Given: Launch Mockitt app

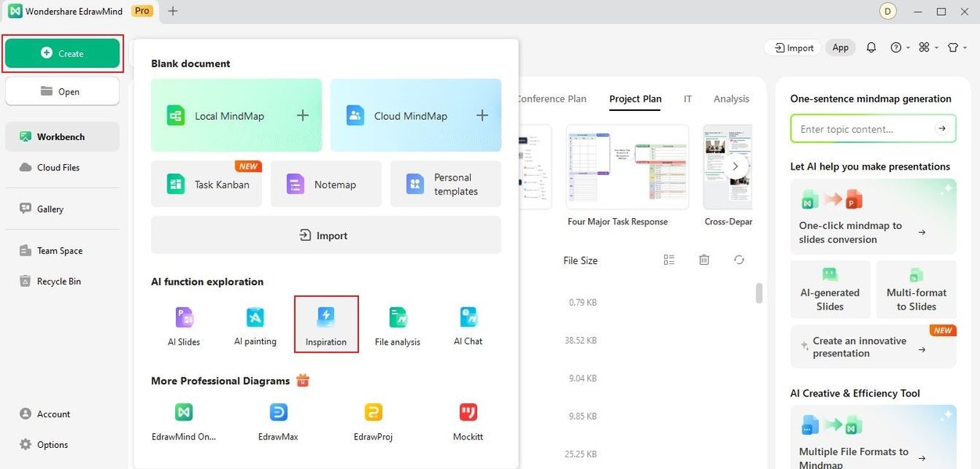Looking at the screenshot, I should coord(468,422).
